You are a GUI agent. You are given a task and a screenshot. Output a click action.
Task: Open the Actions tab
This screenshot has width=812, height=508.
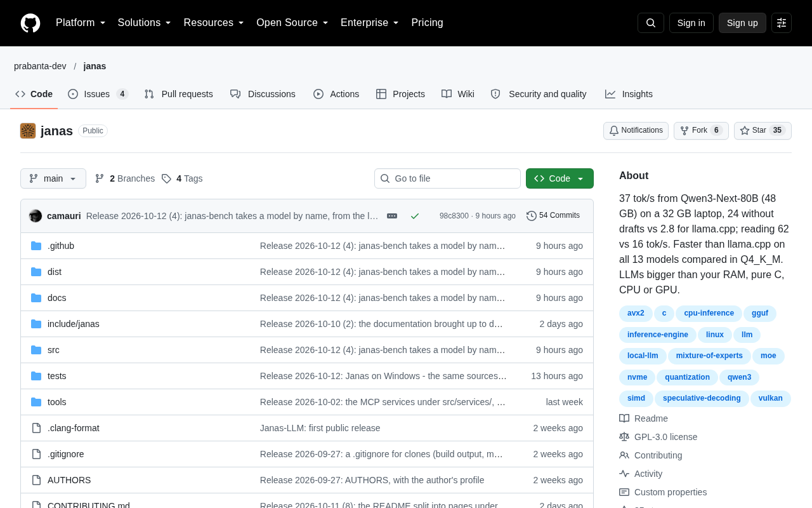tap(336, 94)
